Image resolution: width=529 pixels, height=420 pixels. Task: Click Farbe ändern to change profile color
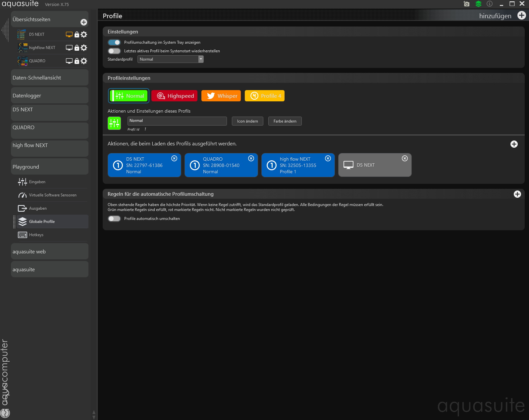(285, 121)
